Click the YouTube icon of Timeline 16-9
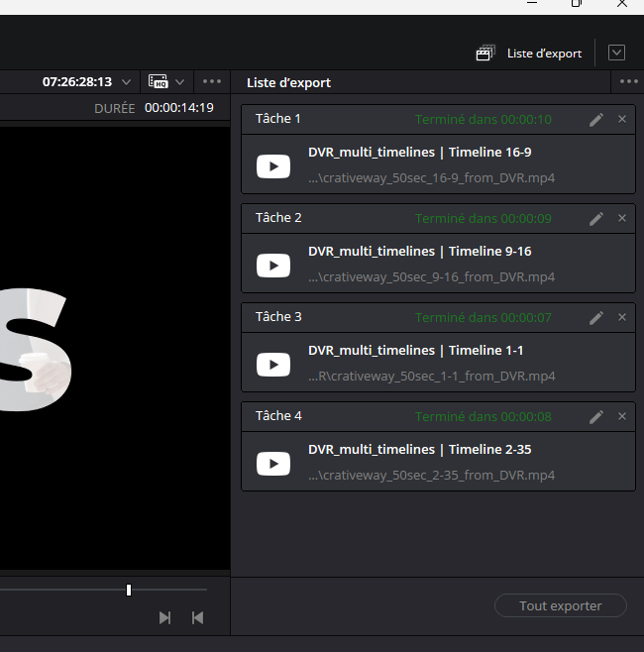The height and width of the screenshot is (652, 644). (273, 166)
